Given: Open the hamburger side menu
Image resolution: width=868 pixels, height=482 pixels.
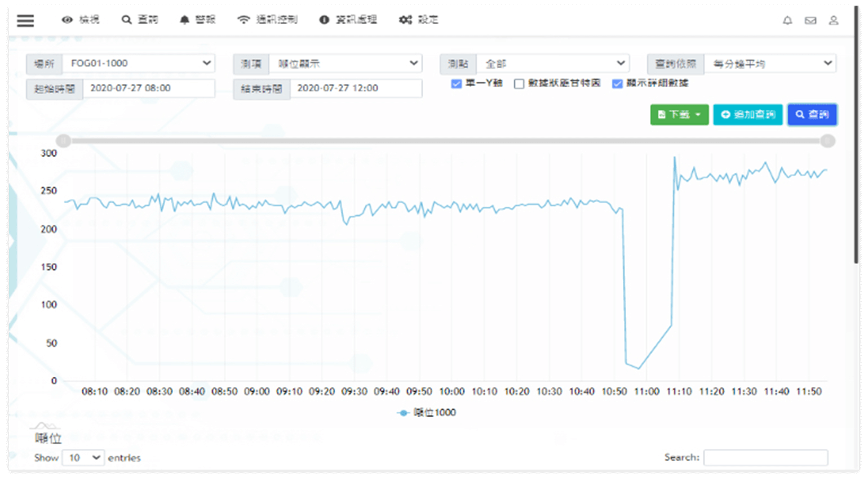Looking at the screenshot, I should [x=25, y=21].
